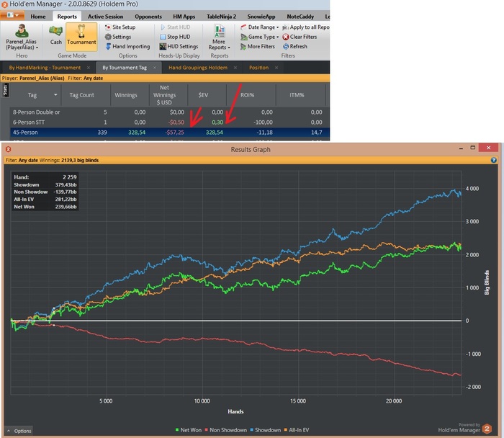Click the -$57,25 net winnings cell

[x=174, y=132]
